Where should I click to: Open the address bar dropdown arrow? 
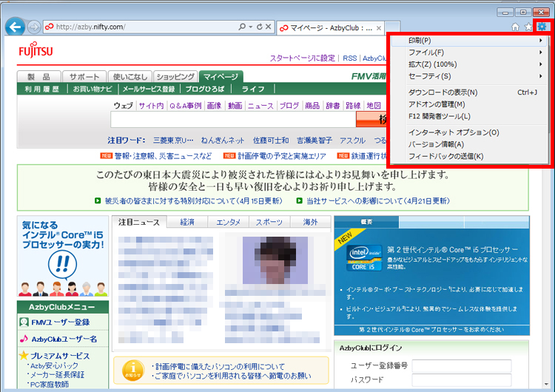[x=251, y=27]
